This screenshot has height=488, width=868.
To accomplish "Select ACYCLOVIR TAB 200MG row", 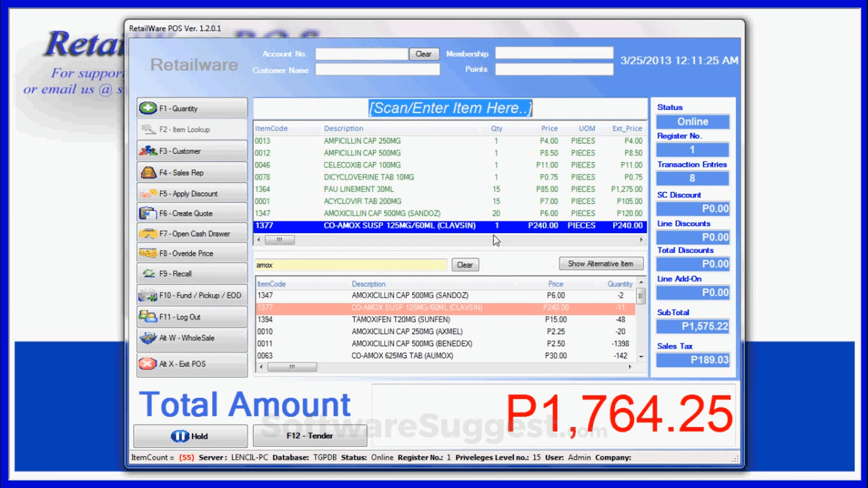I will click(450, 201).
